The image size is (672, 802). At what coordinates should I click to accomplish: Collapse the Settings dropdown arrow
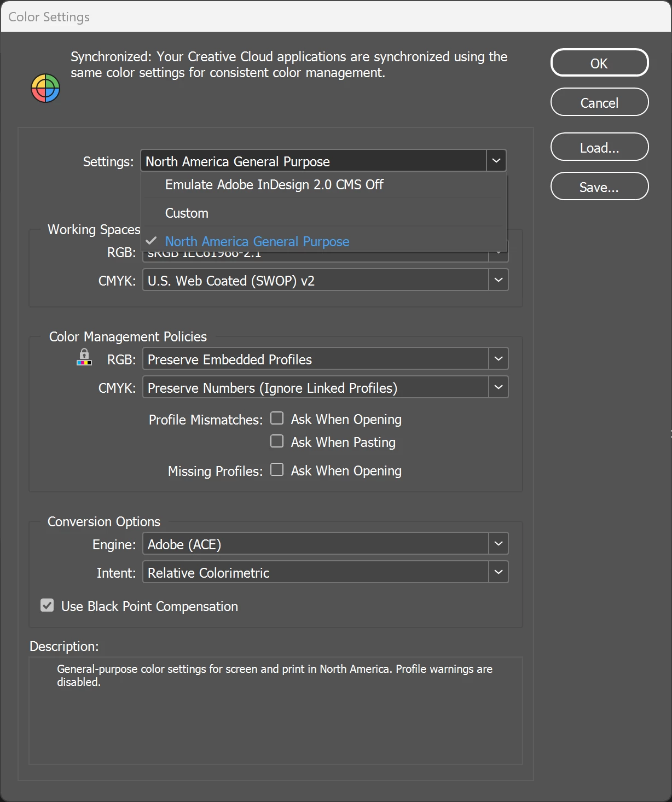click(x=496, y=161)
